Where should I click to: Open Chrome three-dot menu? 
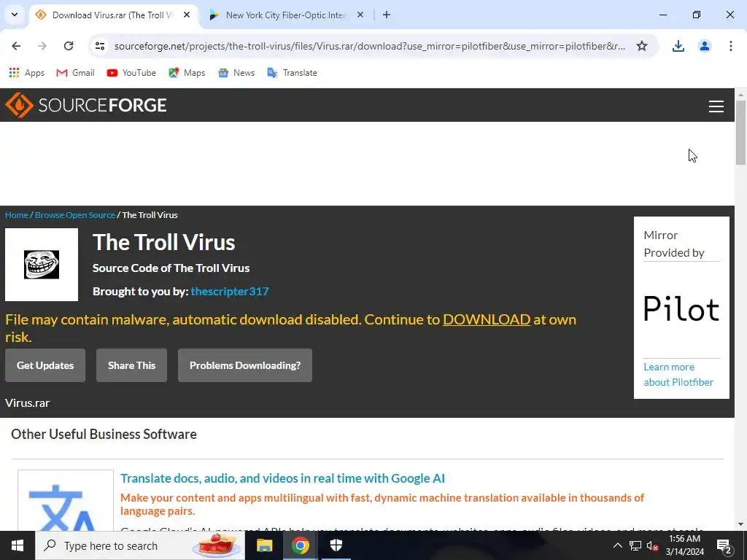pos(730,46)
